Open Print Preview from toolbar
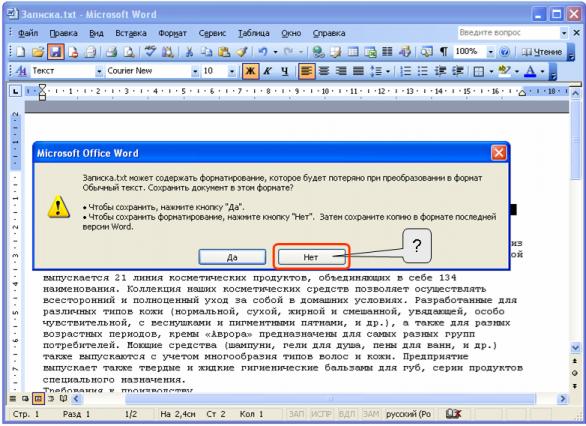The height and width of the screenshot is (426, 586). tap(129, 52)
